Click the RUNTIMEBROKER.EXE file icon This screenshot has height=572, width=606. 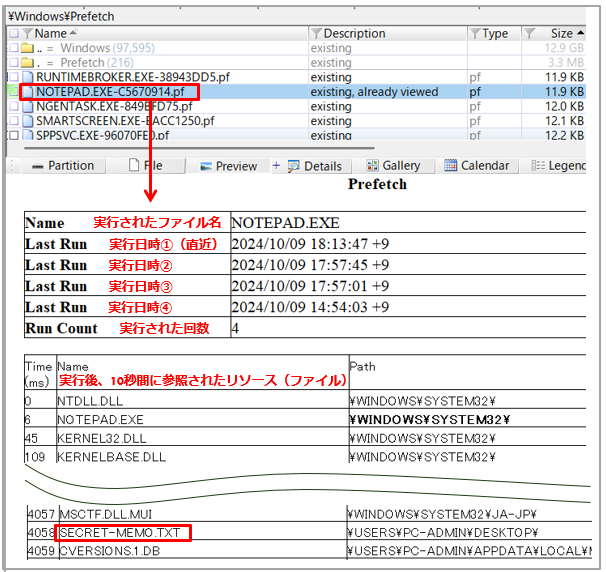(x=27, y=77)
